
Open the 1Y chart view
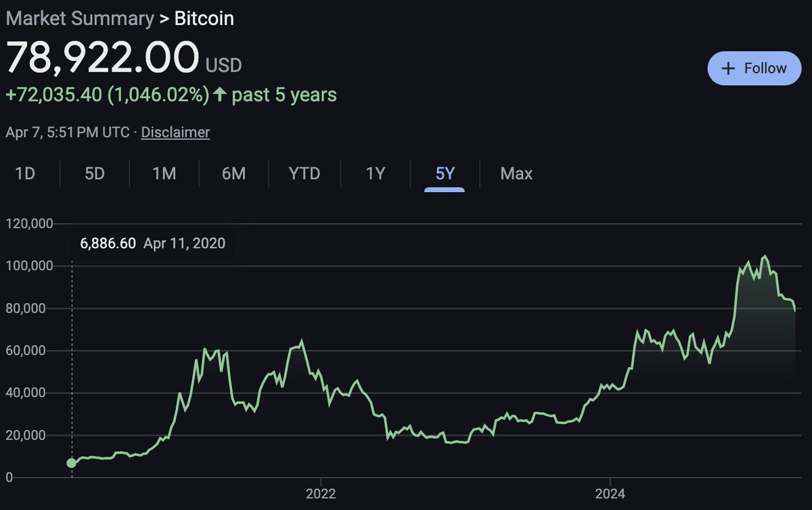375,174
